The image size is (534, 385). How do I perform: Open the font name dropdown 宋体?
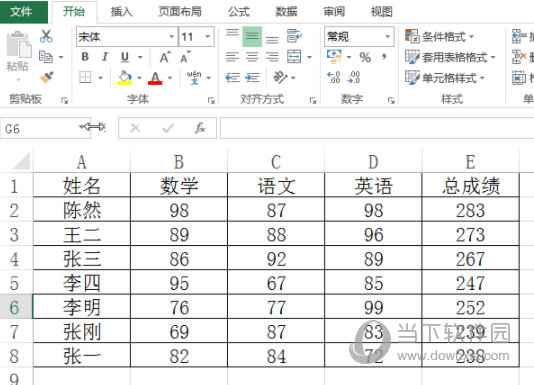(x=171, y=36)
